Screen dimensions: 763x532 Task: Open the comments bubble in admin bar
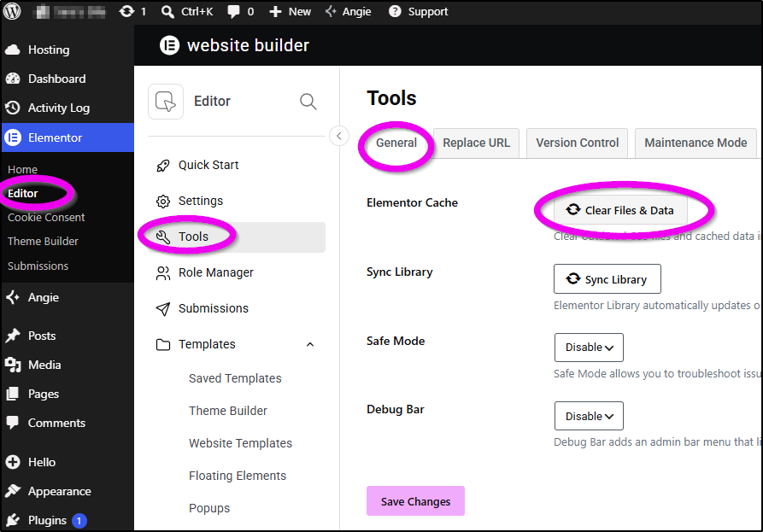pos(241,11)
